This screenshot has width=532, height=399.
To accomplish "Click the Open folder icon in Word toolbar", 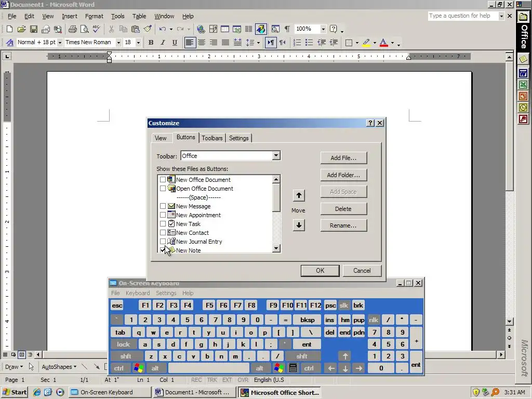I will pyautogui.click(x=21, y=29).
